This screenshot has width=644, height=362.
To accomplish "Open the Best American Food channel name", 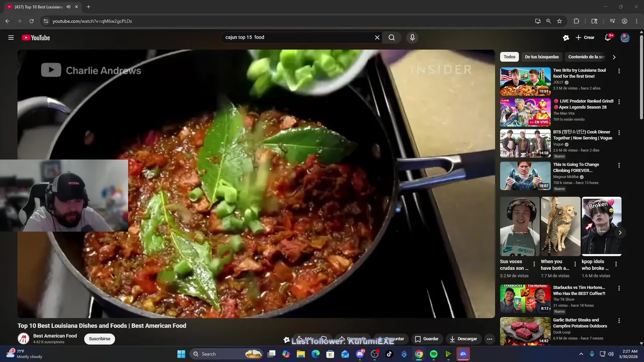I will tap(55, 336).
